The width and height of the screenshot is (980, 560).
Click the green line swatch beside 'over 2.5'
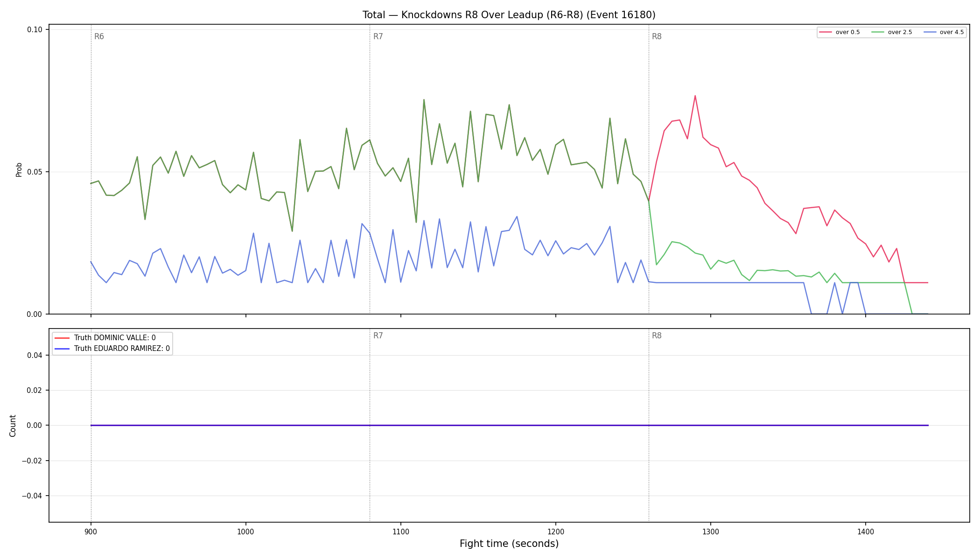pyautogui.click(x=878, y=32)
